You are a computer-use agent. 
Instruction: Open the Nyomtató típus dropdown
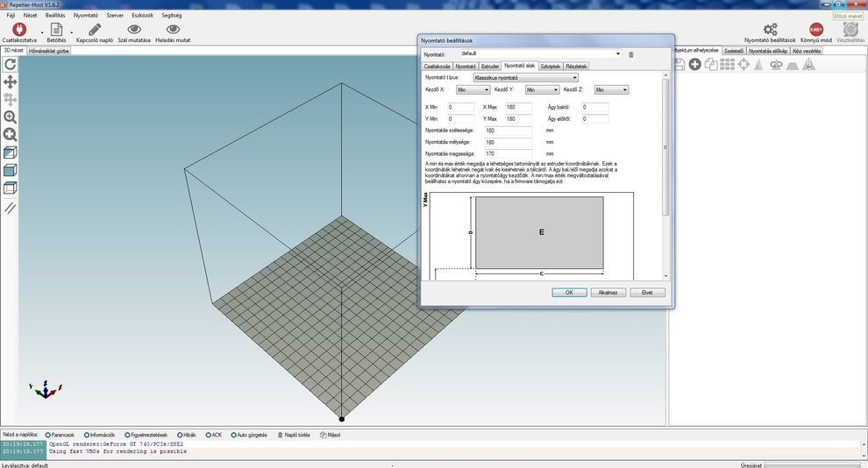[x=524, y=78]
